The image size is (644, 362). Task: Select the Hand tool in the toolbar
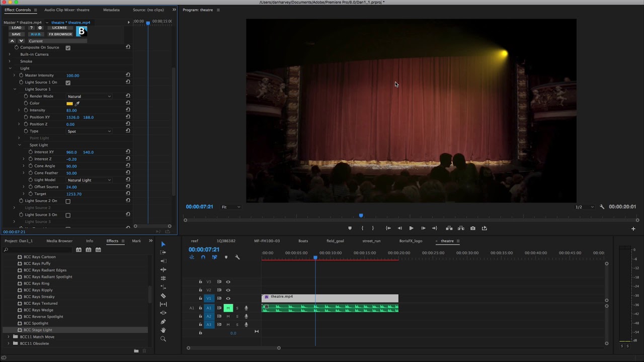[x=163, y=330]
